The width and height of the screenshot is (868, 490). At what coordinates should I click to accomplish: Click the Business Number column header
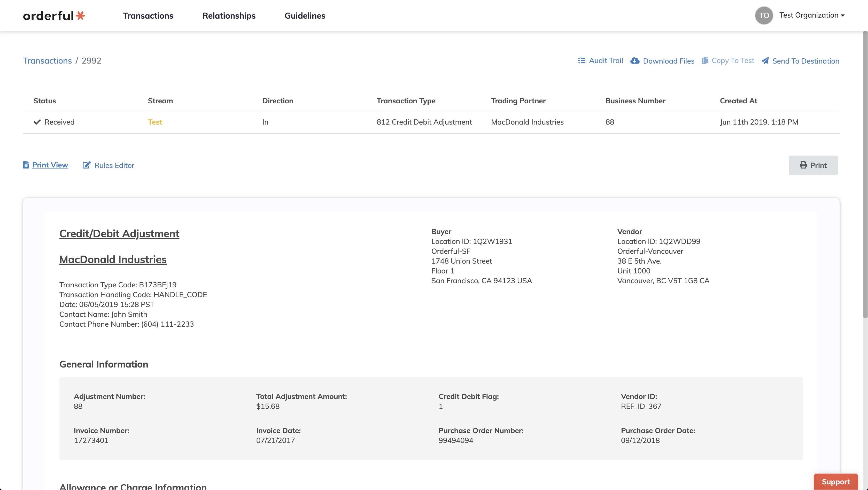(x=635, y=101)
